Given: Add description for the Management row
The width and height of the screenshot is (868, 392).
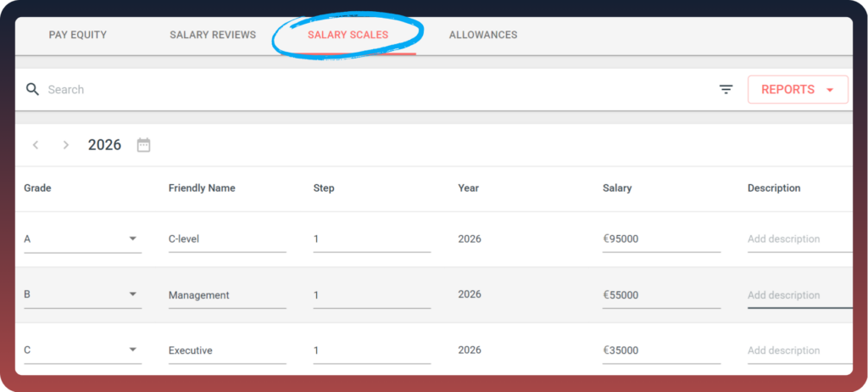Looking at the screenshot, I should pyautogui.click(x=800, y=294).
